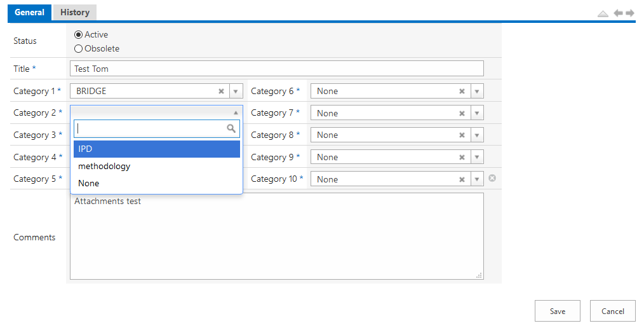Click inside the Comments text area

[x=277, y=236]
